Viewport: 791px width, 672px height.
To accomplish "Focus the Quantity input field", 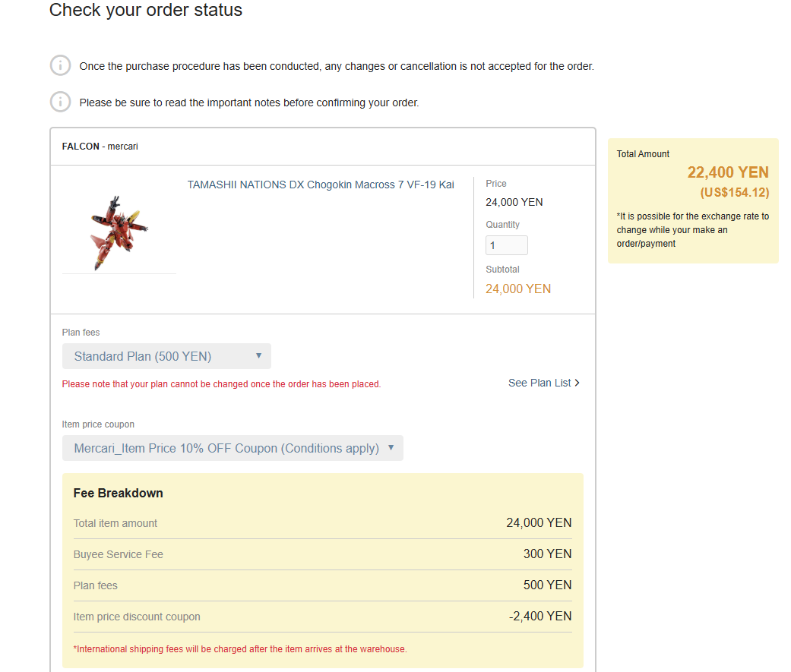I will click(506, 245).
